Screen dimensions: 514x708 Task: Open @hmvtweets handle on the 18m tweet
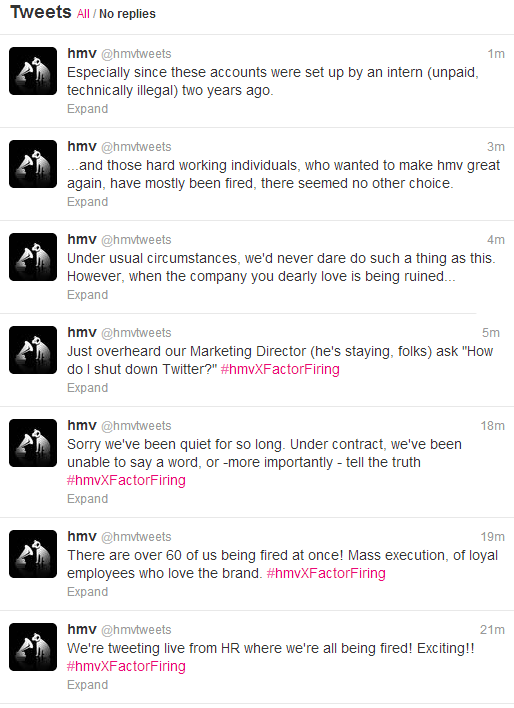[x=136, y=426]
